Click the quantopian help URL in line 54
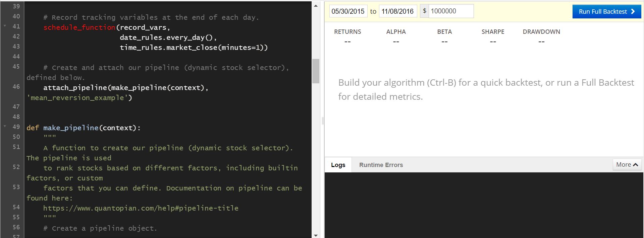 coord(141,208)
